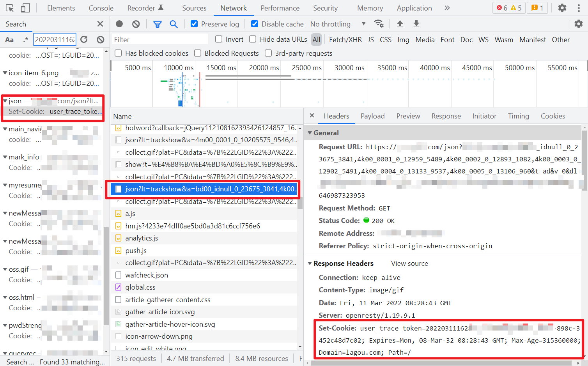The image size is (588, 366).
Task: Select the analytics.js request
Action: (x=204, y=238)
